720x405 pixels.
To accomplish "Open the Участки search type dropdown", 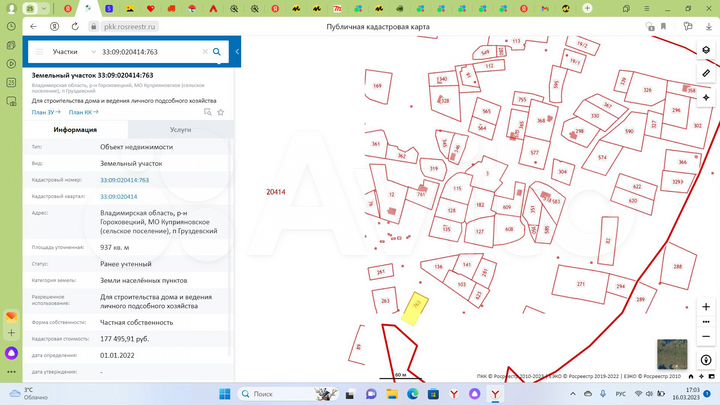I will 73,52.
